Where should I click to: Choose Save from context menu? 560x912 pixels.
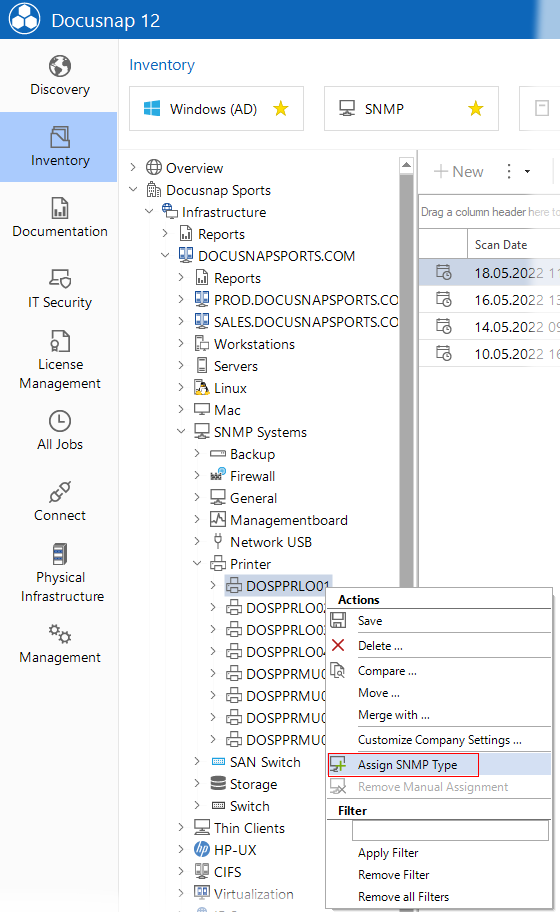[439, 621]
